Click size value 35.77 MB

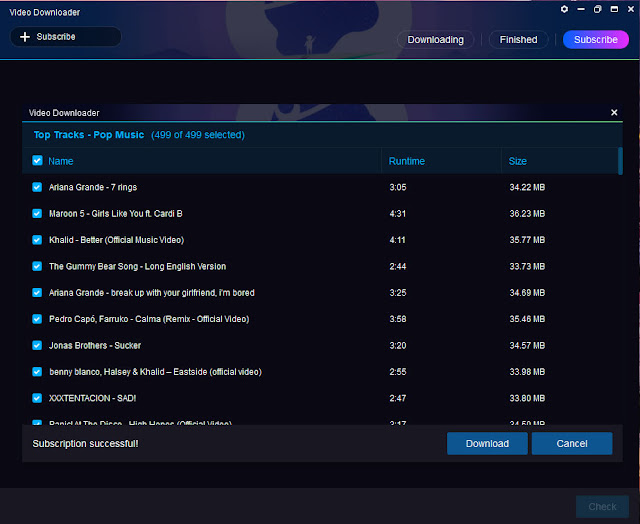coord(527,240)
